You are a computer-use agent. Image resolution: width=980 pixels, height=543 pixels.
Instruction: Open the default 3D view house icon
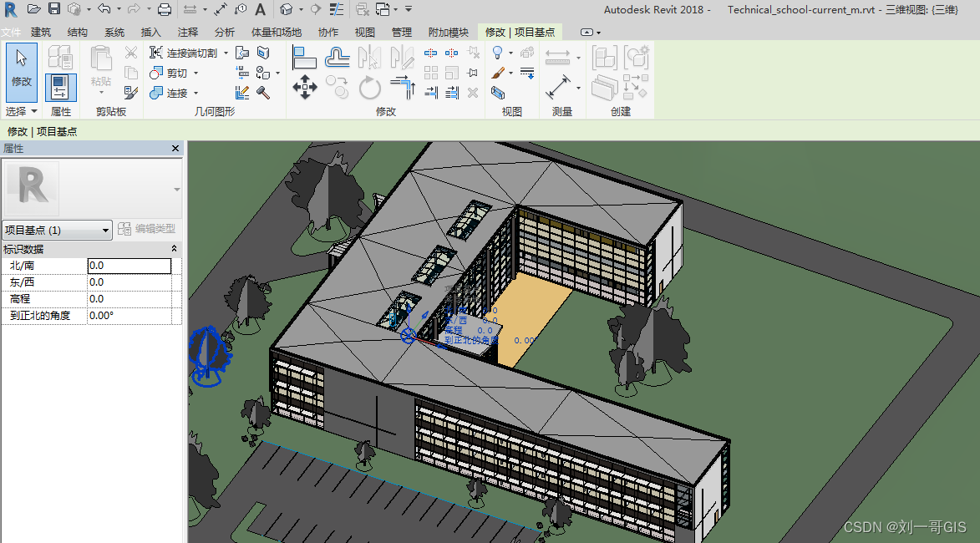(x=287, y=8)
